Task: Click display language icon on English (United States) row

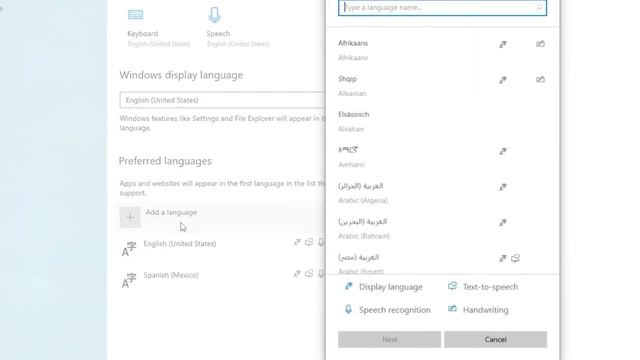Action: [x=297, y=242]
